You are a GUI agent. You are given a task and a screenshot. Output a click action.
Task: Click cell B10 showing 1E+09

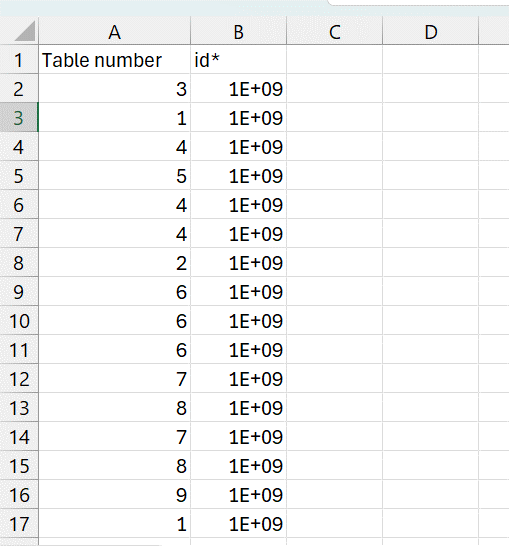click(x=238, y=321)
